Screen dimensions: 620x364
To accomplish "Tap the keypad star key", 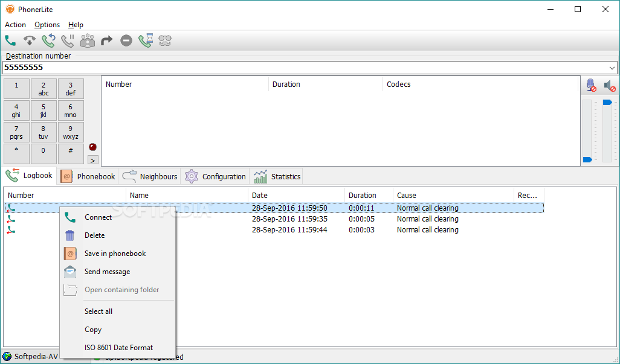I will tap(16, 154).
